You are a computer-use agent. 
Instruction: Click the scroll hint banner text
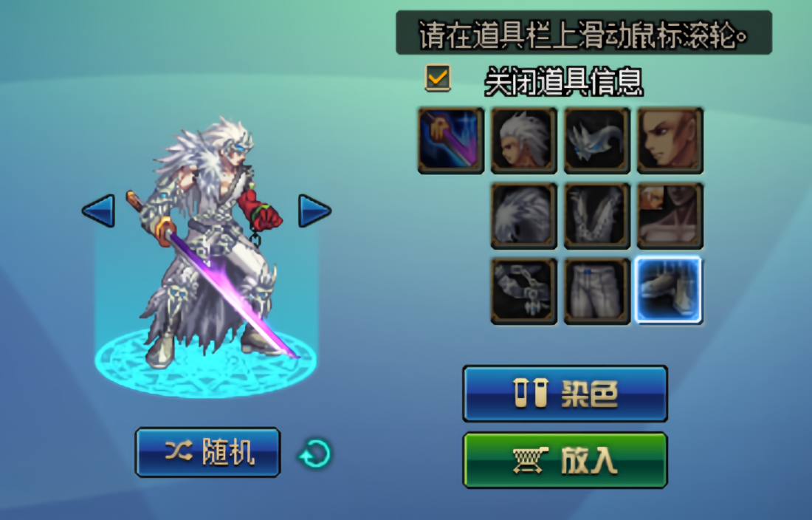click(x=584, y=35)
